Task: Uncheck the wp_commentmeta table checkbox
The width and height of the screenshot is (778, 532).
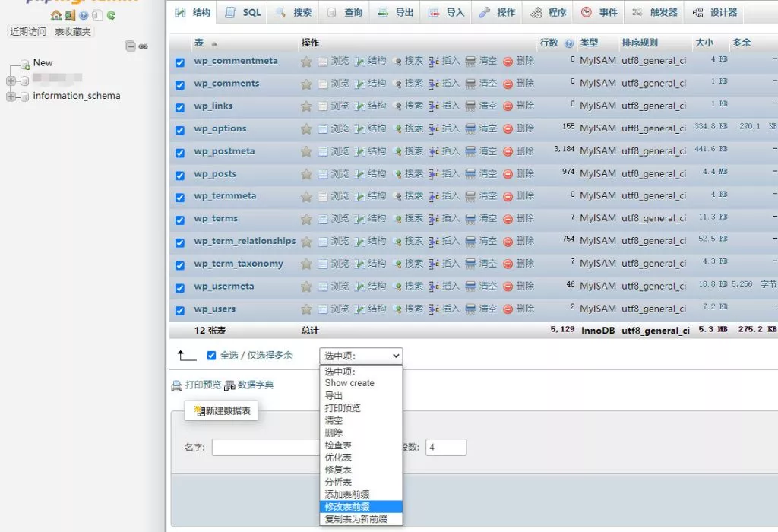Action: (x=179, y=62)
